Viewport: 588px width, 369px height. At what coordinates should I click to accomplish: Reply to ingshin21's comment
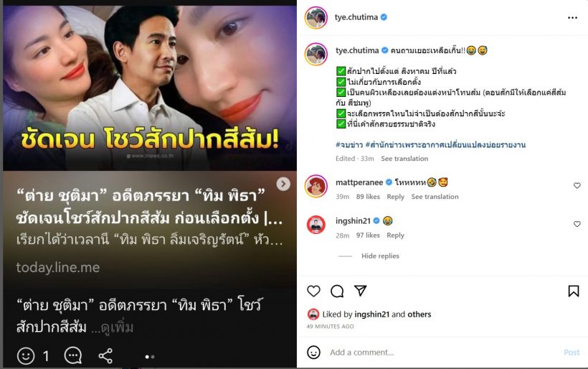coord(395,235)
